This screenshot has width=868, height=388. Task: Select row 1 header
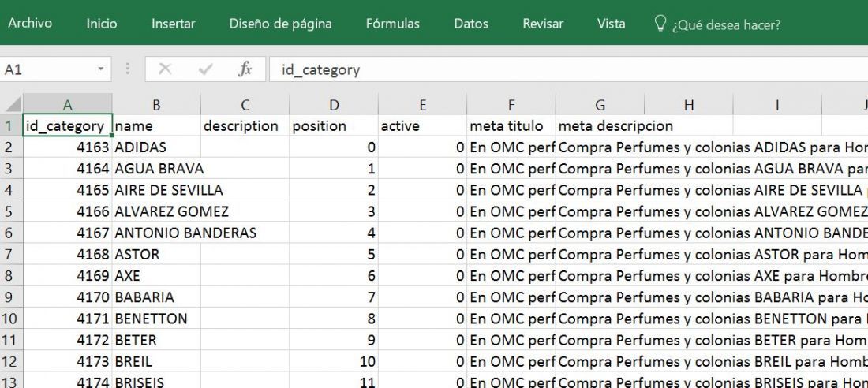click(11, 125)
